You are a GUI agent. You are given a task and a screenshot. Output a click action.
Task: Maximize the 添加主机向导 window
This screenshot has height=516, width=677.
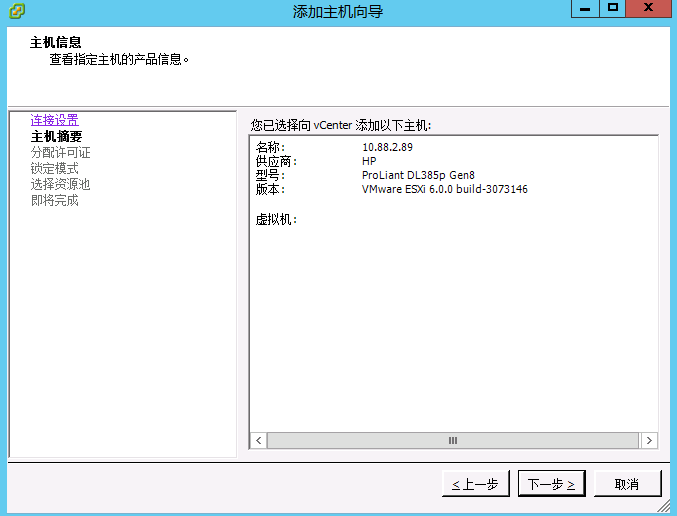[612, 9]
